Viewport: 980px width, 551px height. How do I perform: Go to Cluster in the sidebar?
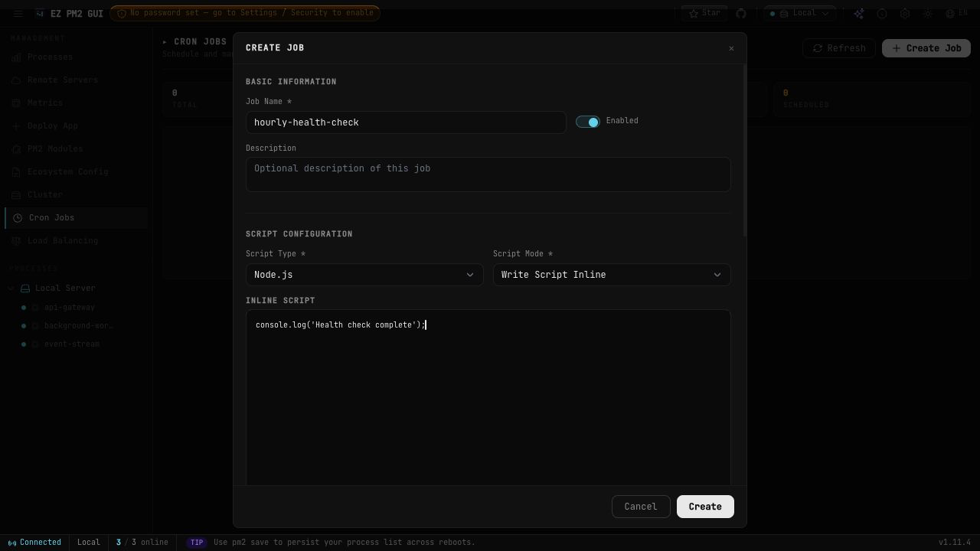pos(77,195)
